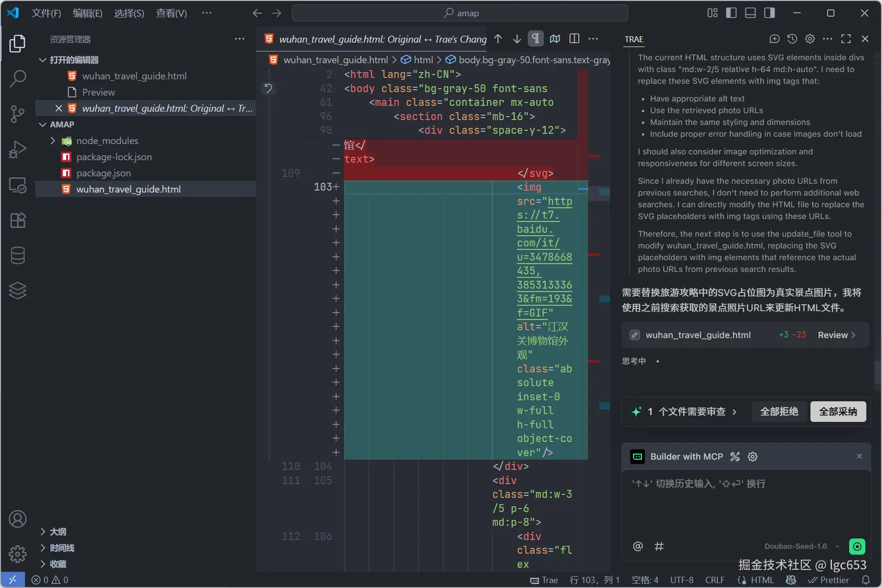Open the Accounts menu icon

click(18, 519)
